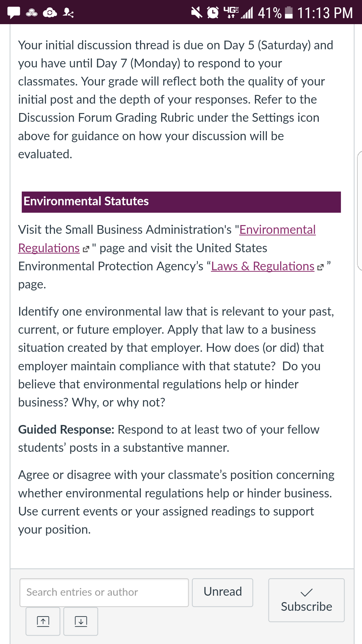362x644 pixels.
Task: Open the Laws & Regulations link
Action: pos(263,266)
